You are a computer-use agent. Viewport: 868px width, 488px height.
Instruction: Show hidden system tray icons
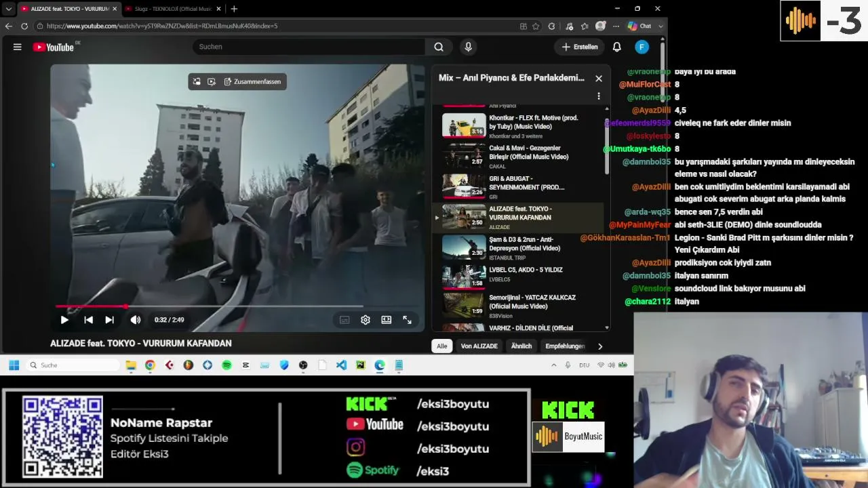pos(553,365)
